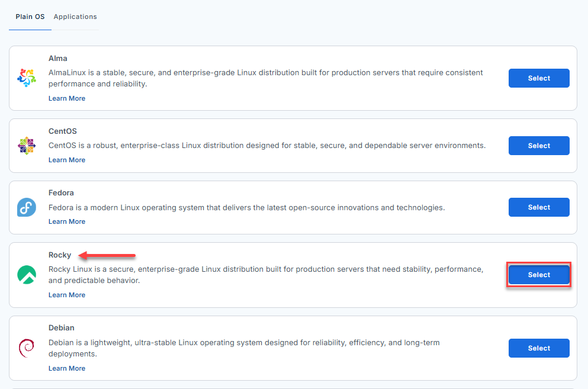Viewport: 588px width, 389px height.
Task: Select the Fedora operating system
Action: 539,207
